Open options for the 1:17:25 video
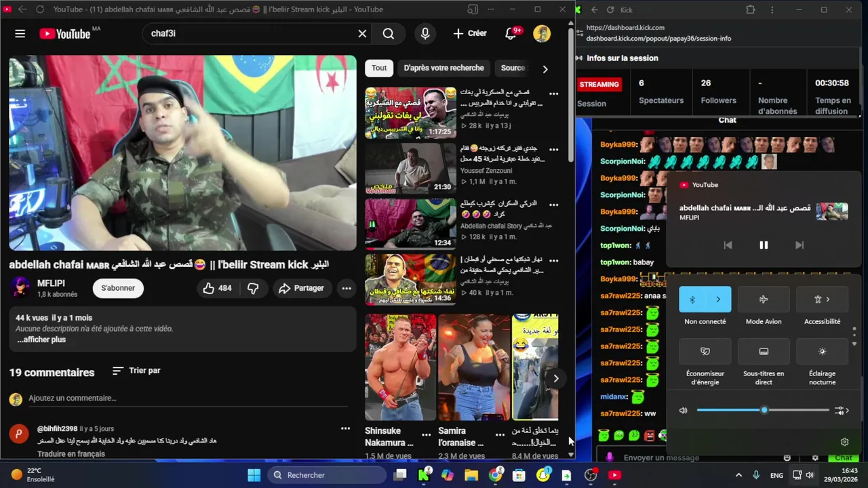This screenshot has width=868, height=488. click(554, 94)
